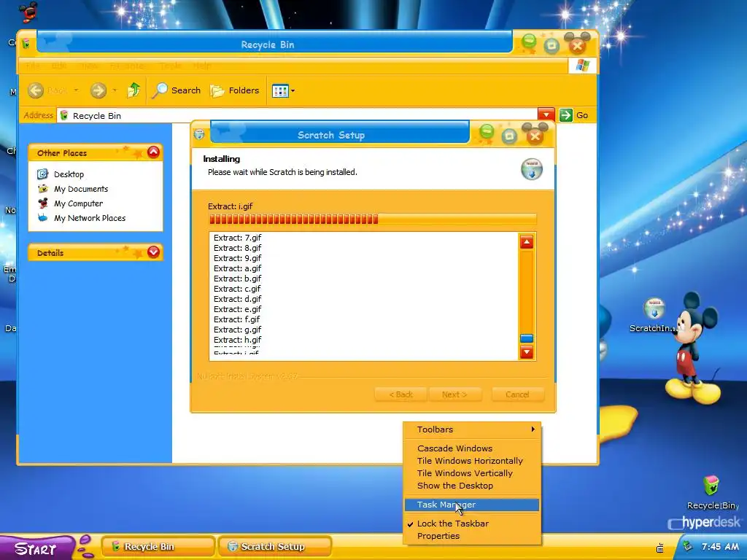
Task: Open Search in Recycle Bin toolbar
Action: point(177,90)
